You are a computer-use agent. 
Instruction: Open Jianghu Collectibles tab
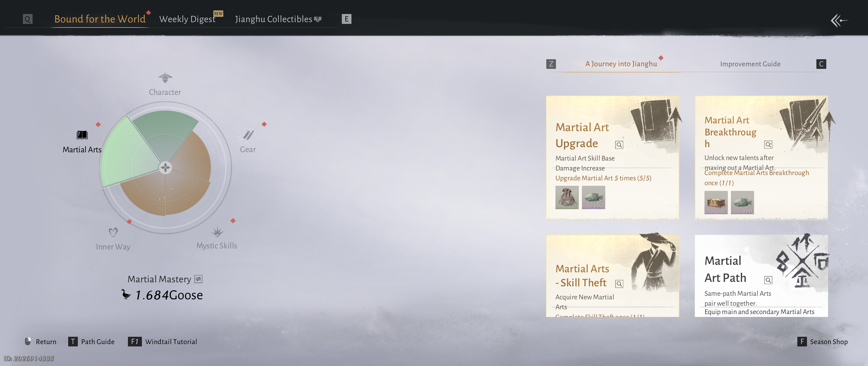coord(274,19)
